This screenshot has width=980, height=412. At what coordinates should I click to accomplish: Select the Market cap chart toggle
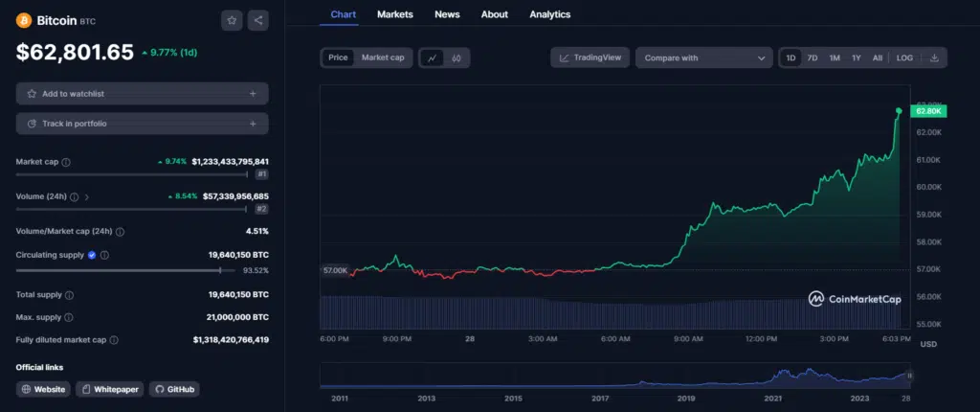(383, 57)
